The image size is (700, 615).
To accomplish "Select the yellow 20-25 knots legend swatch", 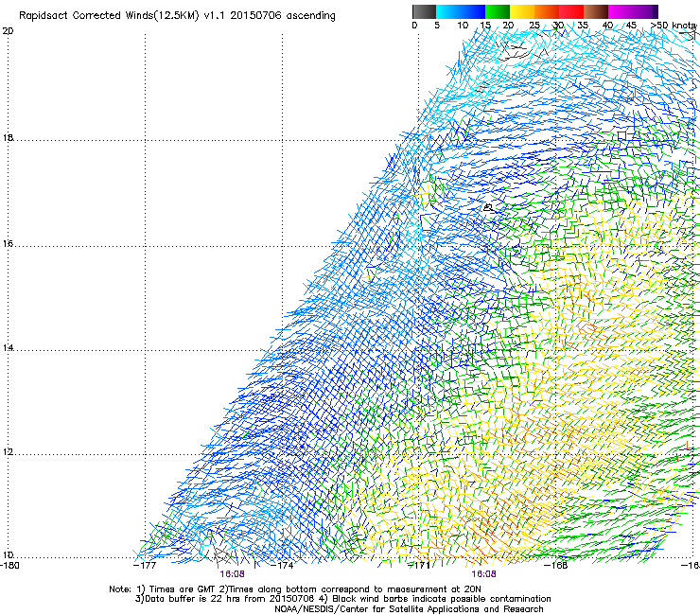I will 522,11.
